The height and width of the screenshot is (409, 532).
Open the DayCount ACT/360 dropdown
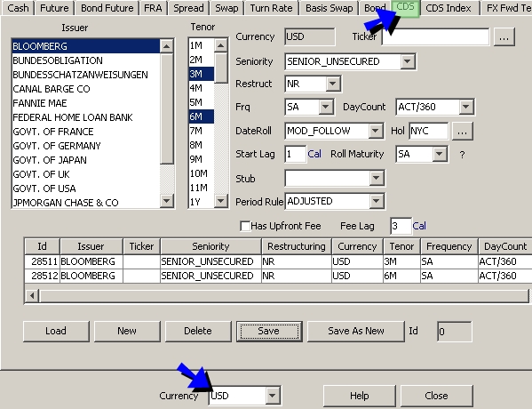[466, 107]
